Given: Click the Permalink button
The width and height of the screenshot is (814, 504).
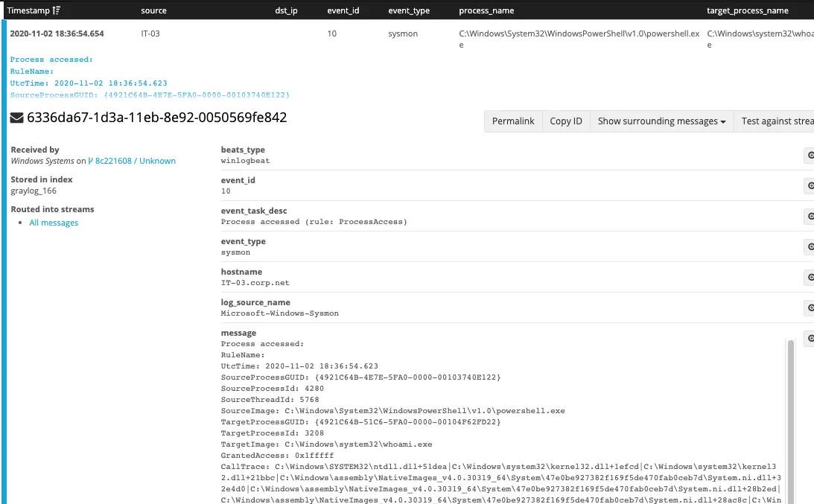Looking at the screenshot, I should click(513, 121).
